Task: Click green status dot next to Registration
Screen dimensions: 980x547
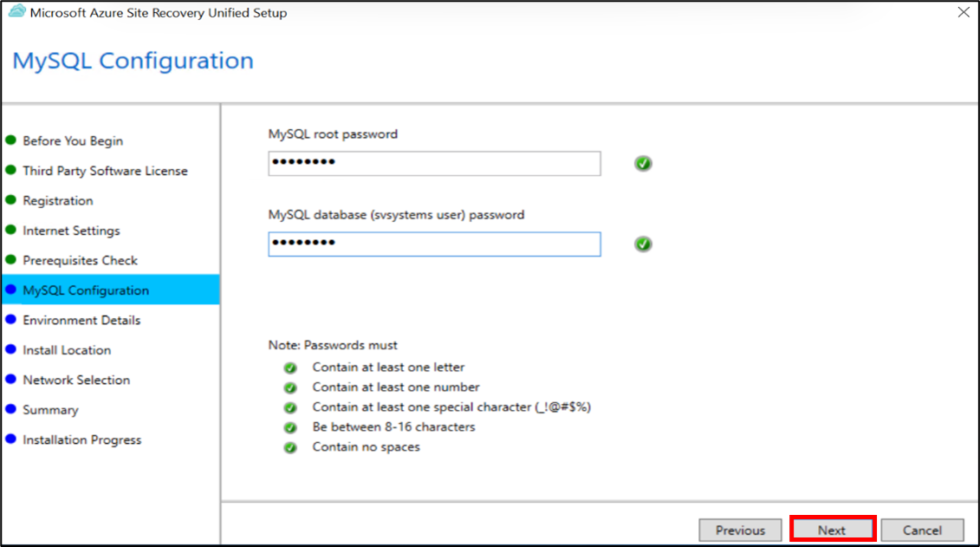Action: (10, 200)
